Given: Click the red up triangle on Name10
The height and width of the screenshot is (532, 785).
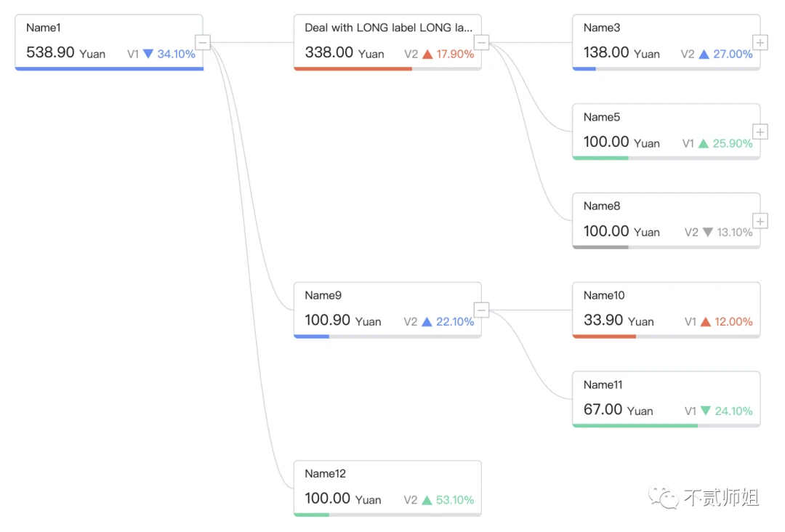Looking at the screenshot, I should coord(705,322).
